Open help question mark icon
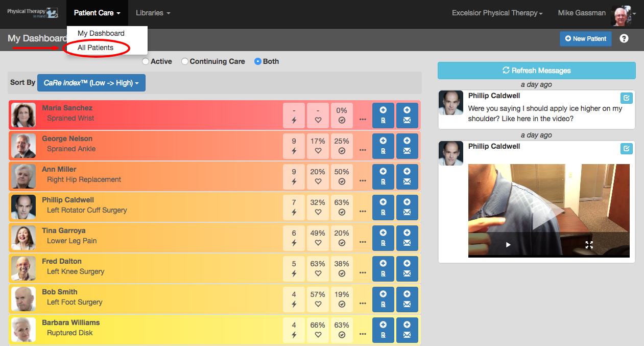 624,38
